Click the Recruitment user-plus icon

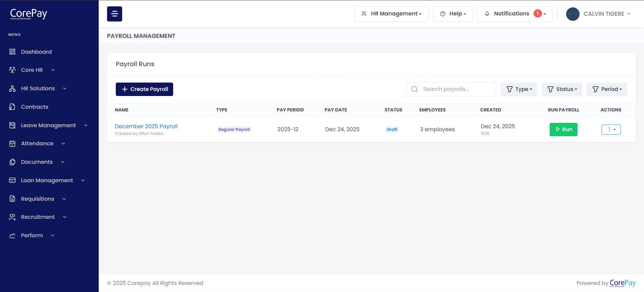click(12, 217)
